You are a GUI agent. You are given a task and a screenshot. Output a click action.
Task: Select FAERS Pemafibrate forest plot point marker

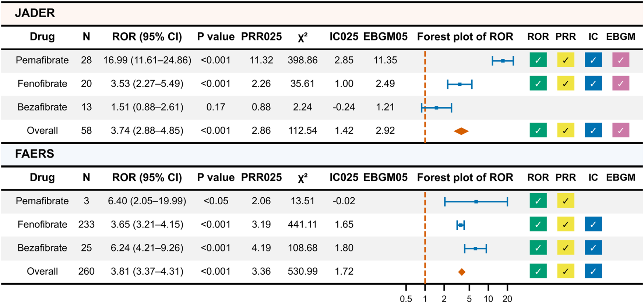pyautogui.click(x=476, y=202)
